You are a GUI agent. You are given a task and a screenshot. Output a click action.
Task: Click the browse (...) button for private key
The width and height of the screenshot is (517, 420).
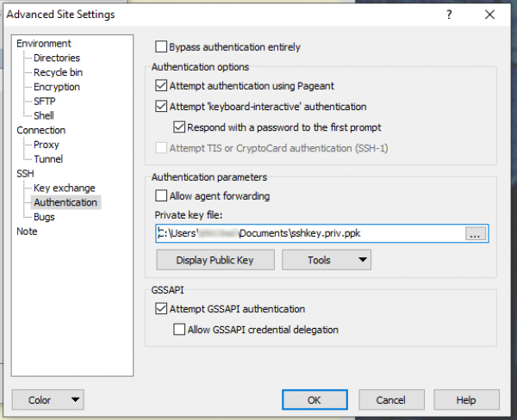[476, 233]
